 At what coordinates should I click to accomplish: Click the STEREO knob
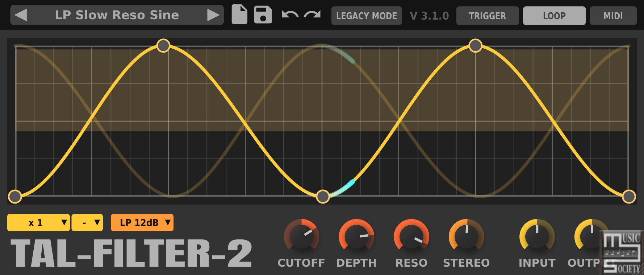tap(467, 237)
